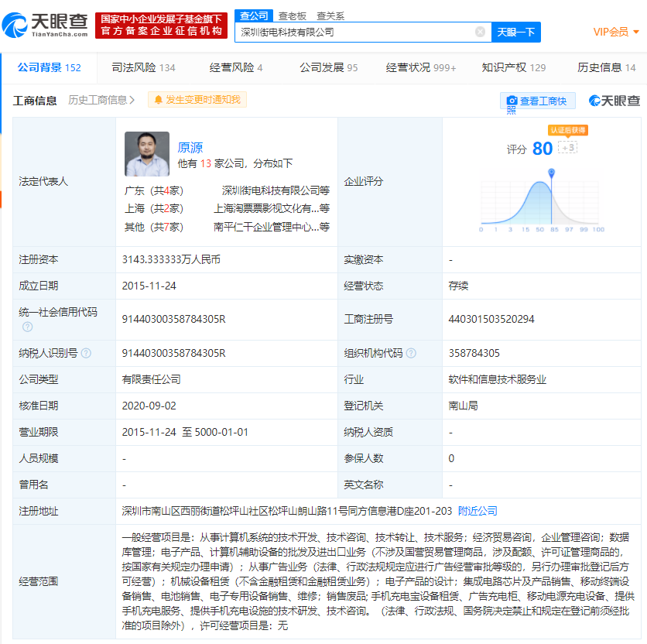Click the score distribution chart
The image size is (647, 644).
pos(540,202)
